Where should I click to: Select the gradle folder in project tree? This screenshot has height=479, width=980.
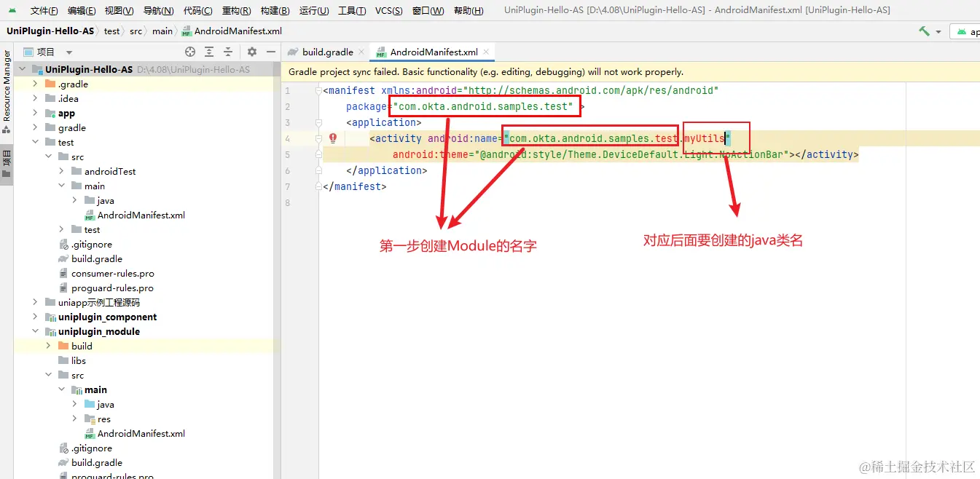click(72, 127)
